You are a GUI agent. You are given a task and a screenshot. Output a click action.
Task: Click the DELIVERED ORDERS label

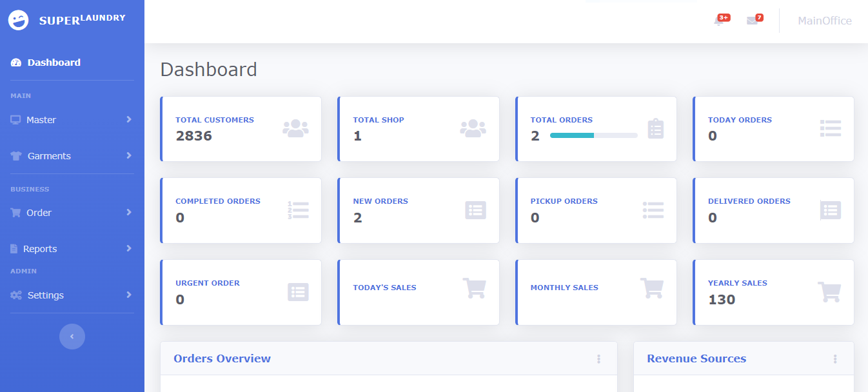[x=749, y=201]
